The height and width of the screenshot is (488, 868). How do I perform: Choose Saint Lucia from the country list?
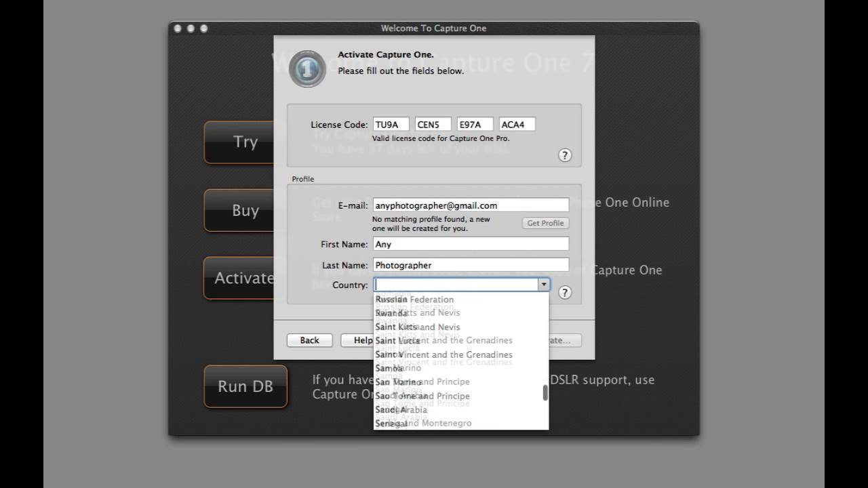[x=461, y=341]
